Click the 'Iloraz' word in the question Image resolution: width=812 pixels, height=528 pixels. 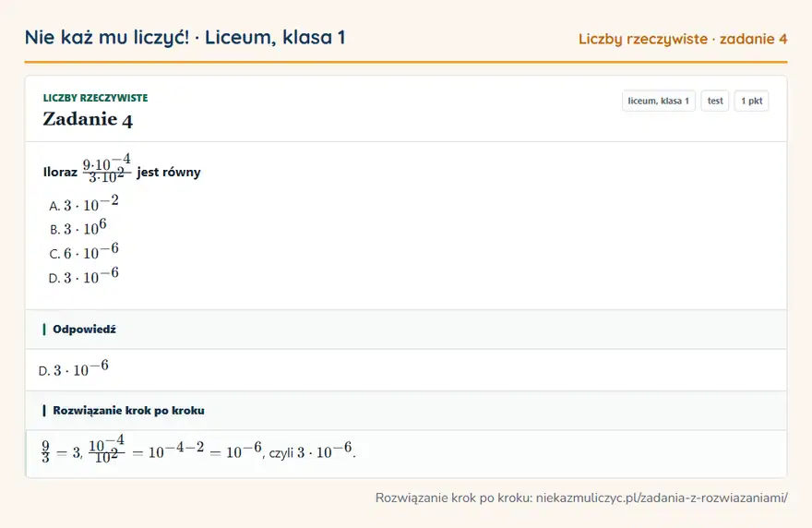click(x=60, y=172)
